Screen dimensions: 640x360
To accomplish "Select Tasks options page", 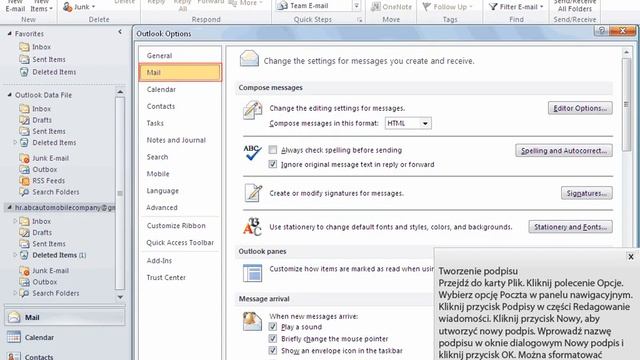I will [180, 123].
